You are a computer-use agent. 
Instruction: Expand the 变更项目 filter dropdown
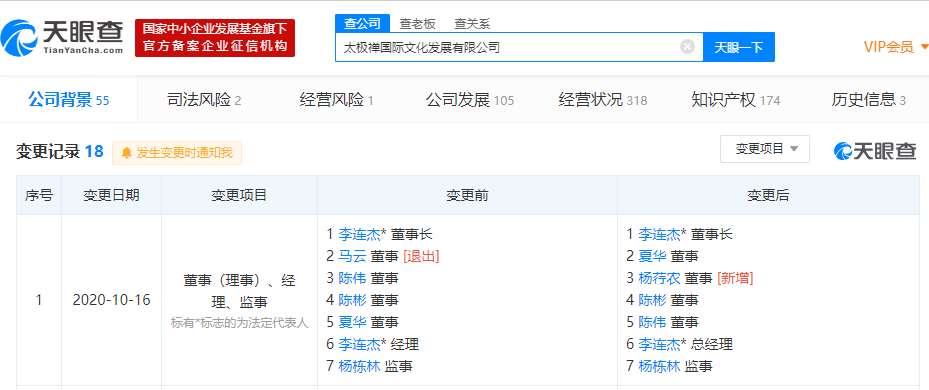[x=765, y=149]
